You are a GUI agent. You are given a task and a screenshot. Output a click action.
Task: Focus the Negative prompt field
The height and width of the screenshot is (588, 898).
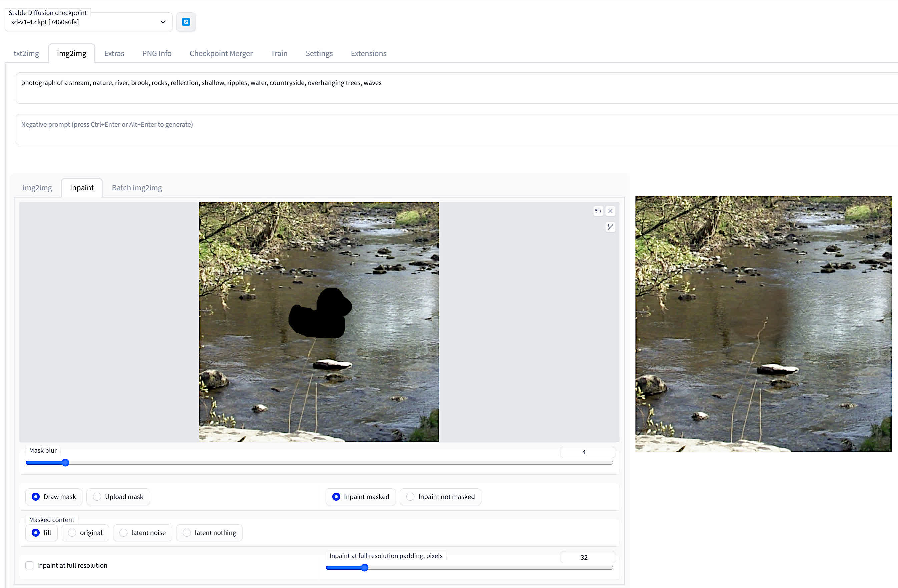coord(457,130)
